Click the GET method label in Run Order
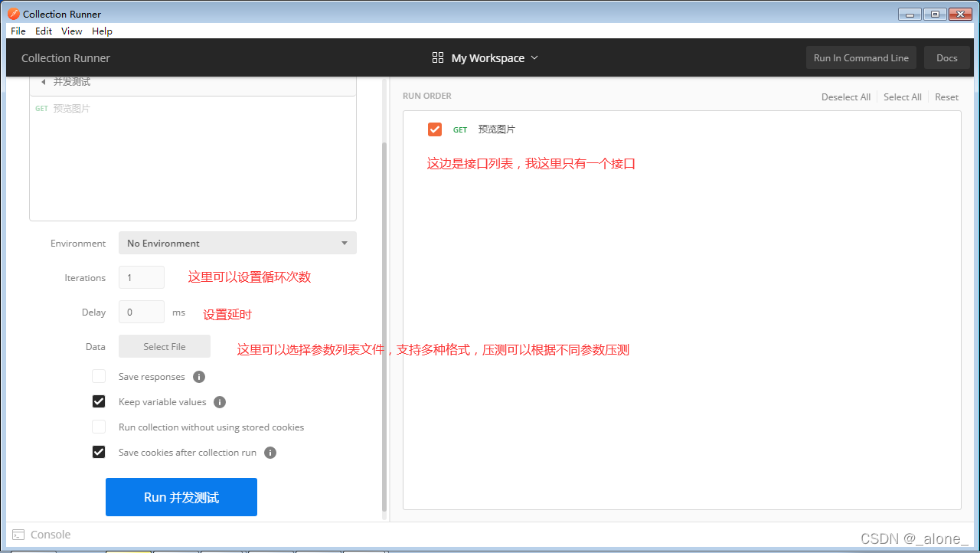 (x=460, y=130)
